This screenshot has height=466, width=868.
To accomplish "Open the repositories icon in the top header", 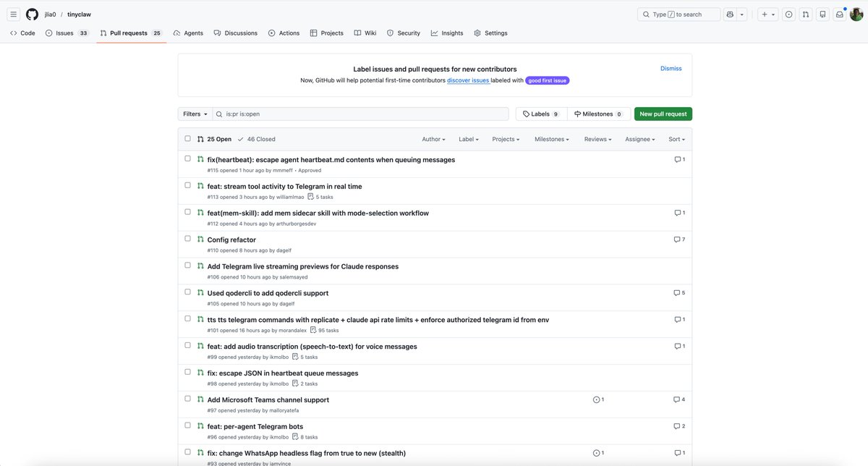I will point(822,14).
